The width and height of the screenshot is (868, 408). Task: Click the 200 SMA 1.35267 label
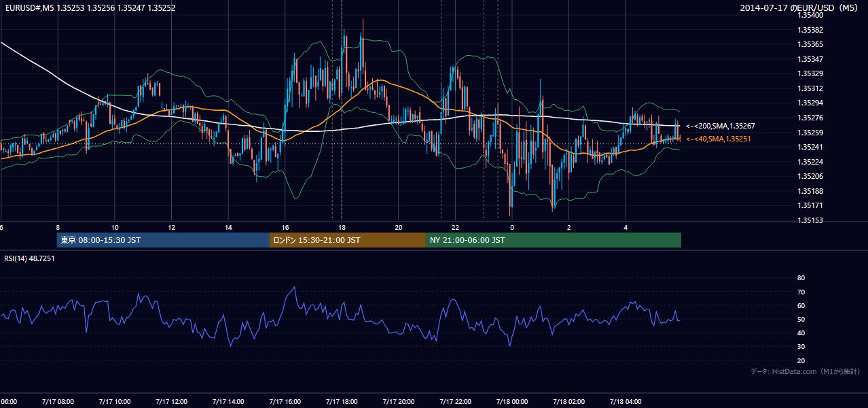[x=721, y=126]
